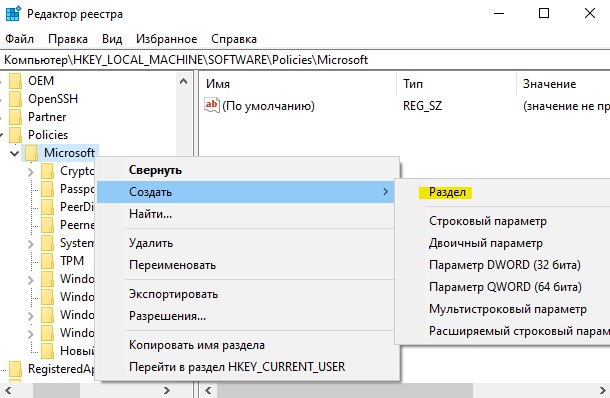
Task: Click the Policies folder icon
Action: (x=16, y=135)
